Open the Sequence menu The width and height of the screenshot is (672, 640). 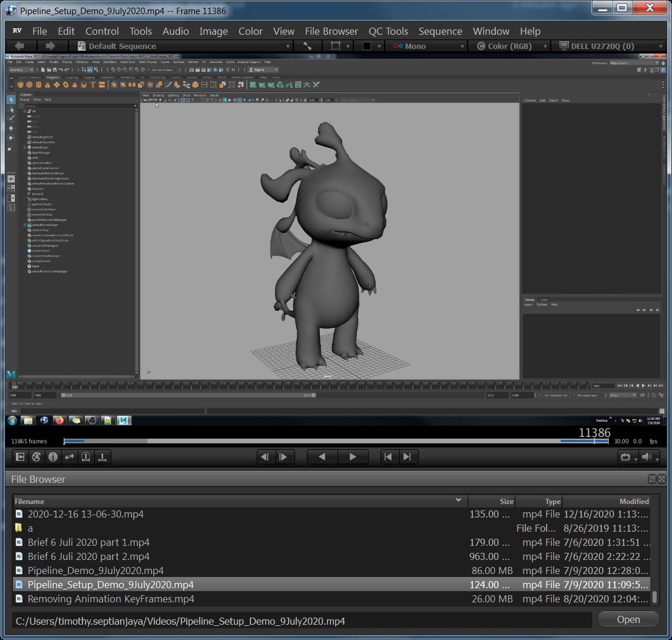coord(440,31)
